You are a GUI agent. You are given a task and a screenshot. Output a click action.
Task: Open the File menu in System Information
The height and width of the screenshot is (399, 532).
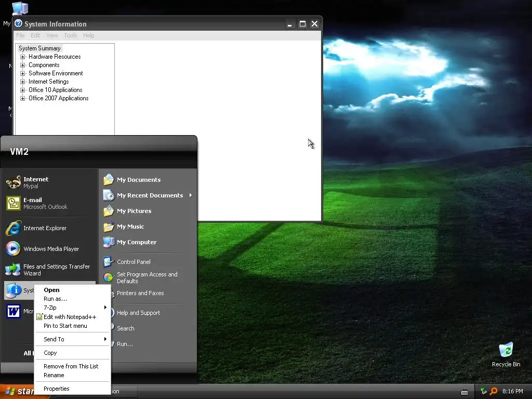[20, 35]
